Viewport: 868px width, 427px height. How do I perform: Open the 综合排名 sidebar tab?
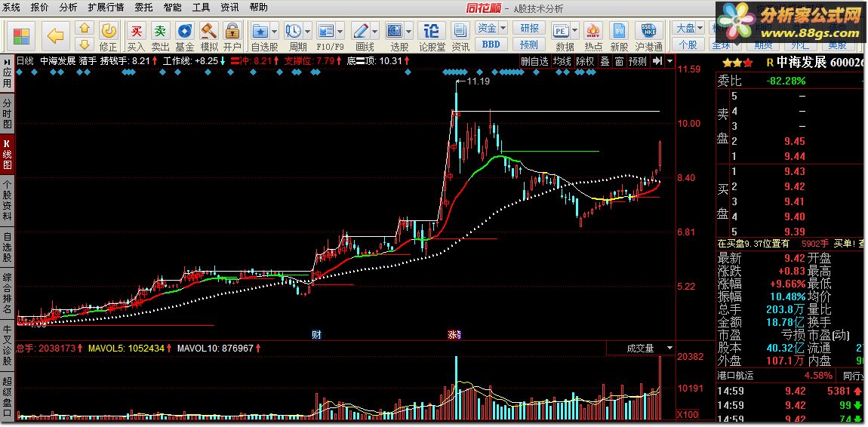(x=8, y=293)
